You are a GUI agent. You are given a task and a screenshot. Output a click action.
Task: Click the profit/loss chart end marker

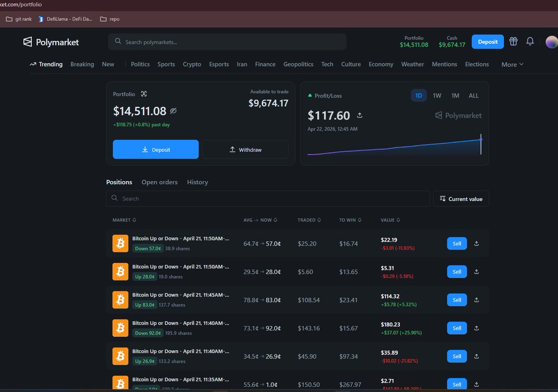pos(481,139)
